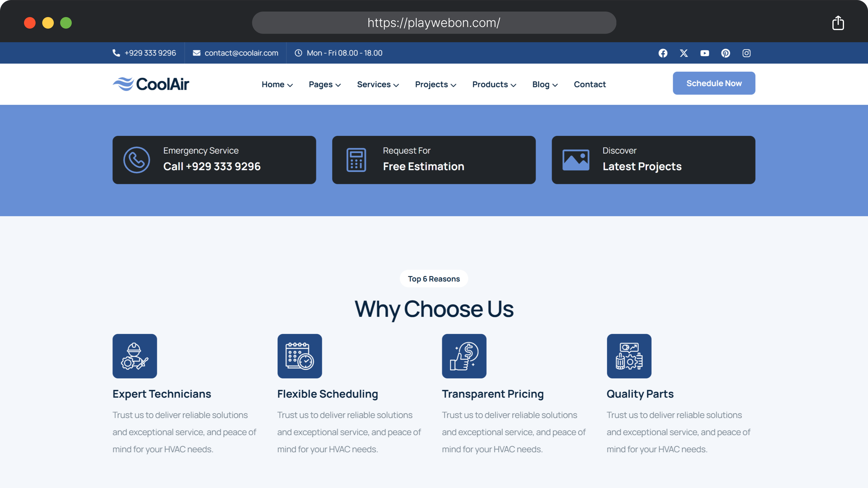The height and width of the screenshot is (488, 868).
Task: Click the yellow minimize window button
Action: tap(48, 23)
